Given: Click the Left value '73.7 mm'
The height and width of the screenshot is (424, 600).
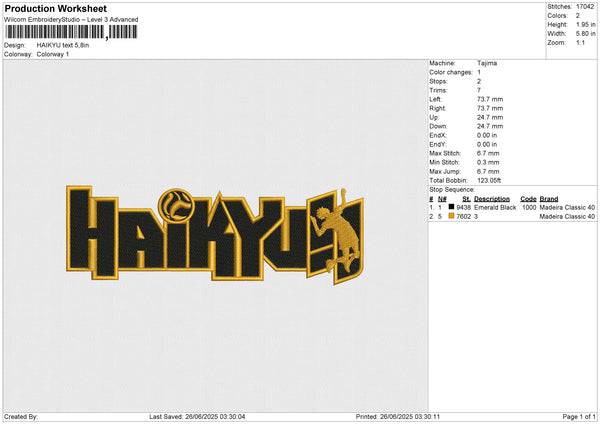Looking at the screenshot, I should [x=490, y=99].
